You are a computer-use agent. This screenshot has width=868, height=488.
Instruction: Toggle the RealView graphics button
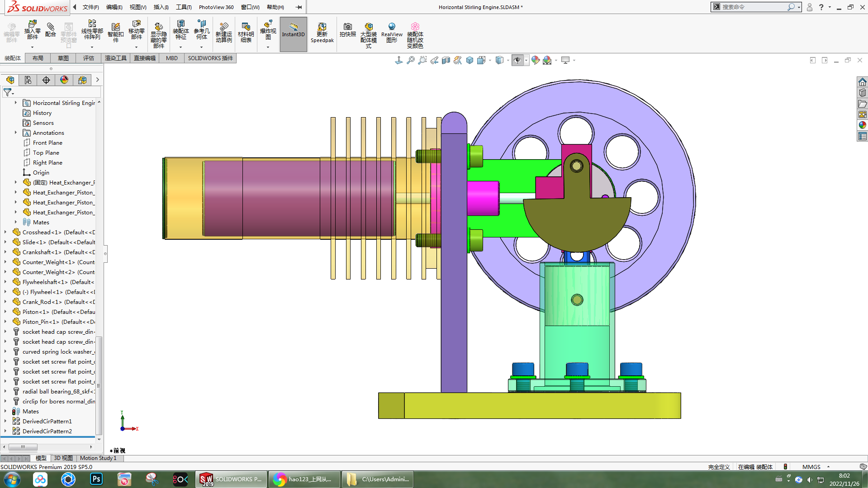click(392, 33)
